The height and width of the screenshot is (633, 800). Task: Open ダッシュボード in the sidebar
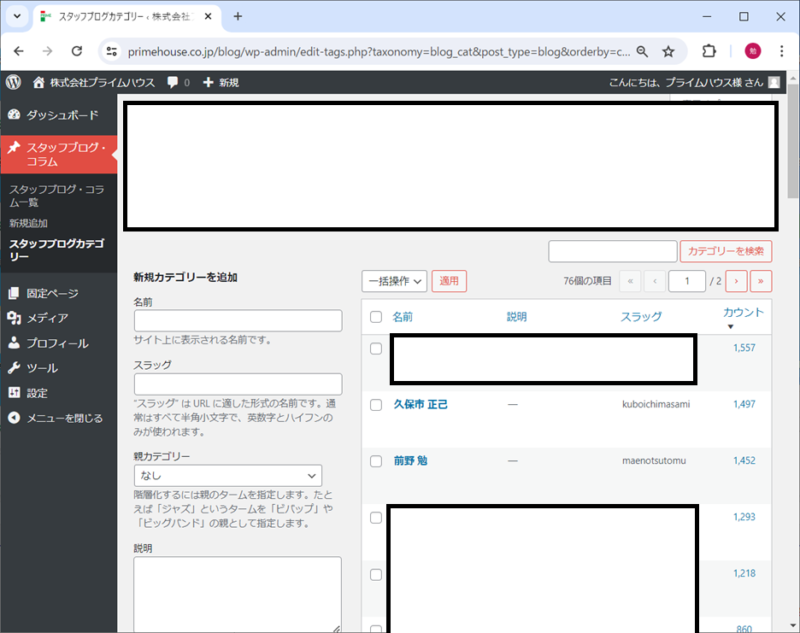coord(59,115)
